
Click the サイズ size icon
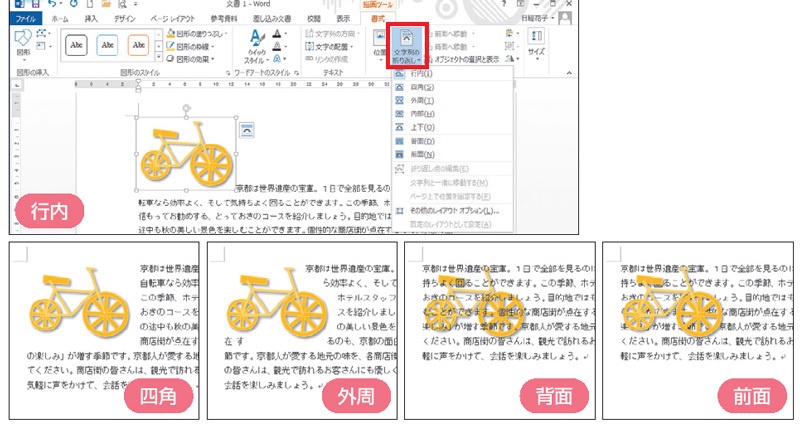(537, 43)
